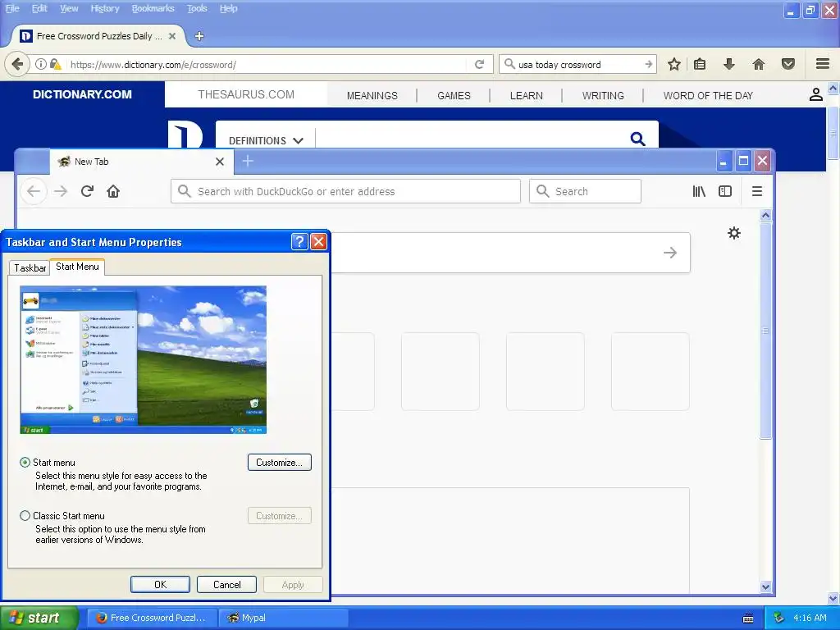This screenshot has height=630, width=840.
Task: Click the help question mark in Properties dialog
Action: pyautogui.click(x=299, y=242)
